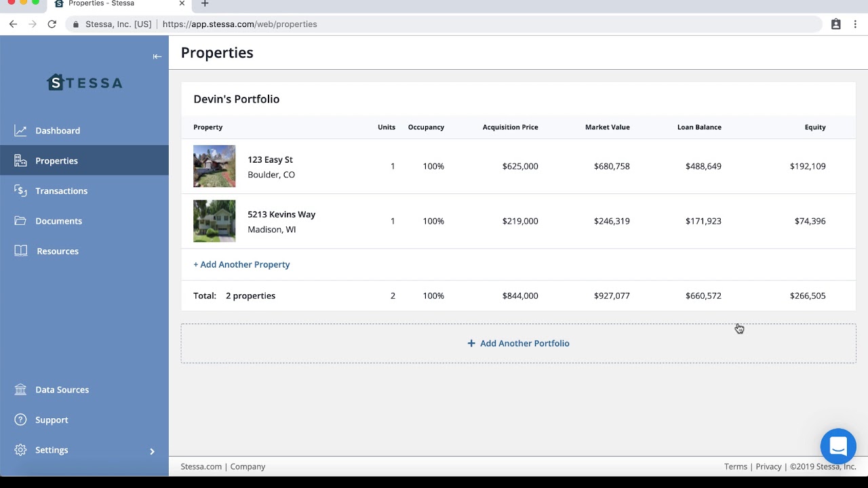Click the Acquisition Price column header
Viewport: 868px width, 488px height.
click(511, 127)
